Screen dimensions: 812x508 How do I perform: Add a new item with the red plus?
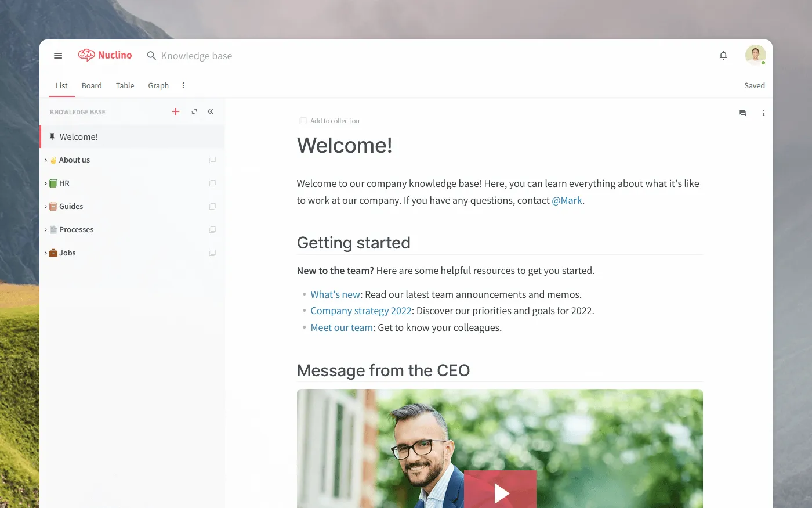click(x=176, y=111)
